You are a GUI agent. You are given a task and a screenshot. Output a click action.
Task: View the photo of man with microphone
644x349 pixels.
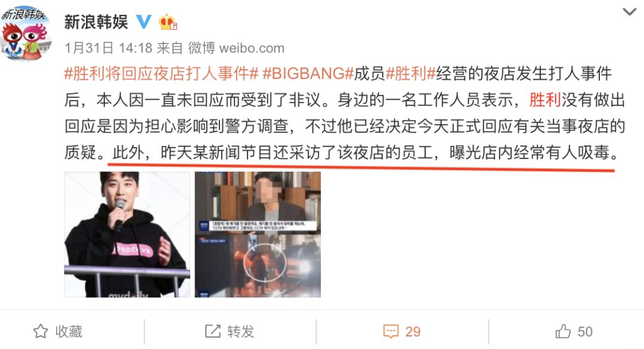[128, 234]
